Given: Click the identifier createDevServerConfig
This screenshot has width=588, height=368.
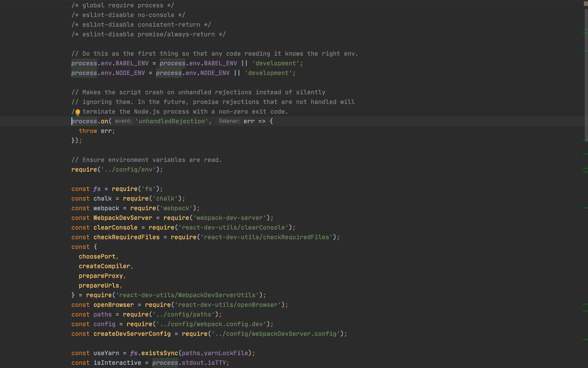Looking at the screenshot, I should click(132, 334).
